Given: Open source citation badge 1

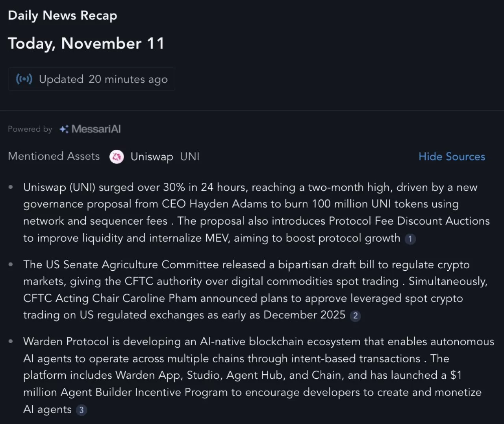Looking at the screenshot, I should click(x=410, y=239).
